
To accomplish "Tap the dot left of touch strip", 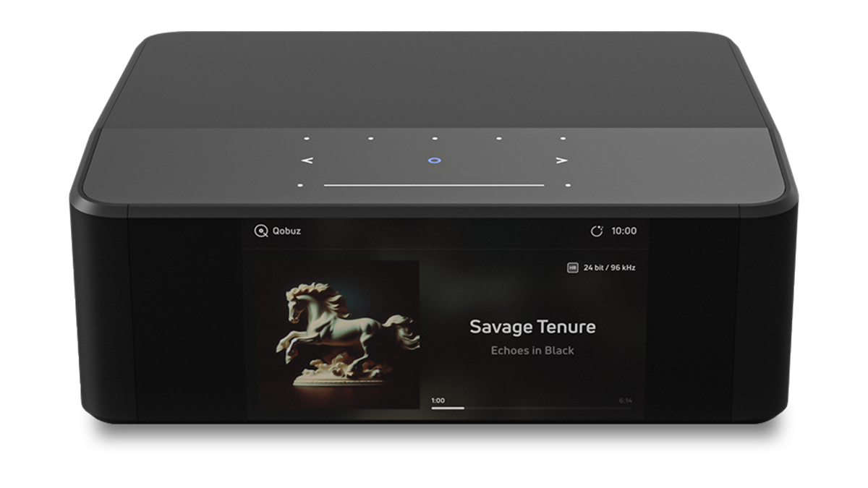I will pos(300,185).
